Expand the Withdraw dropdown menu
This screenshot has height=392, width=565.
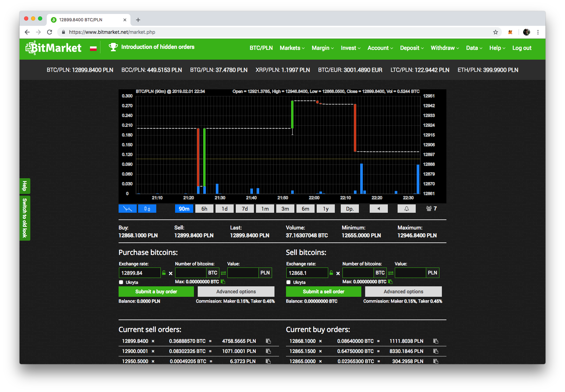point(445,48)
